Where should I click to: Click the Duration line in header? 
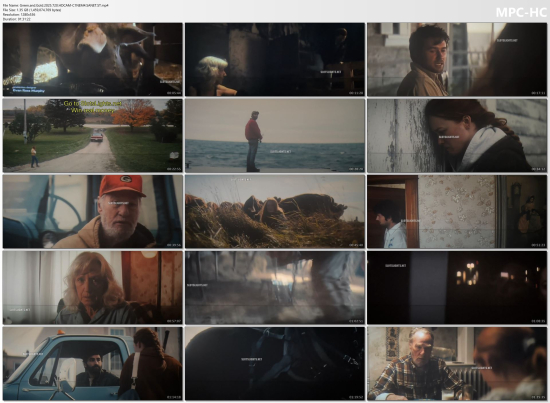[16, 19]
